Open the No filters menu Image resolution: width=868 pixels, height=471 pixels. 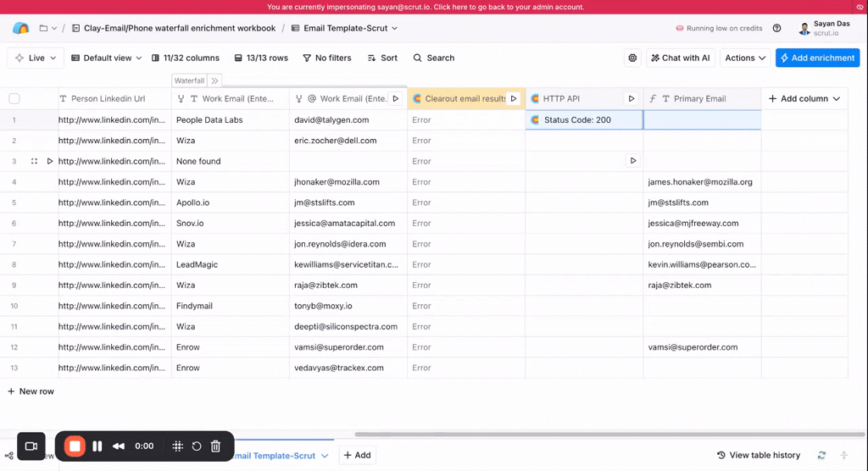point(326,58)
